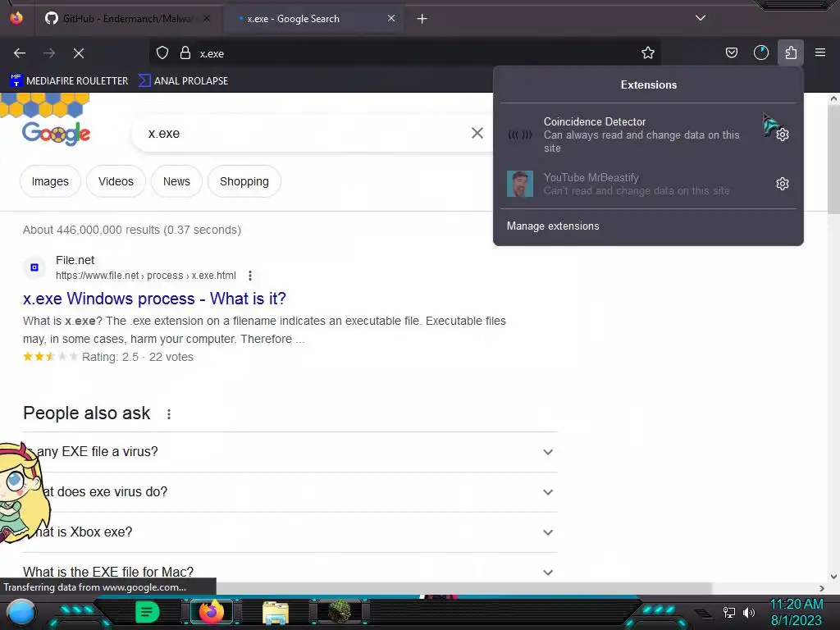Image resolution: width=840 pixels, height=630 pixels.
Task: Open options dots for File.net result
Action: [x=249, y=276]
